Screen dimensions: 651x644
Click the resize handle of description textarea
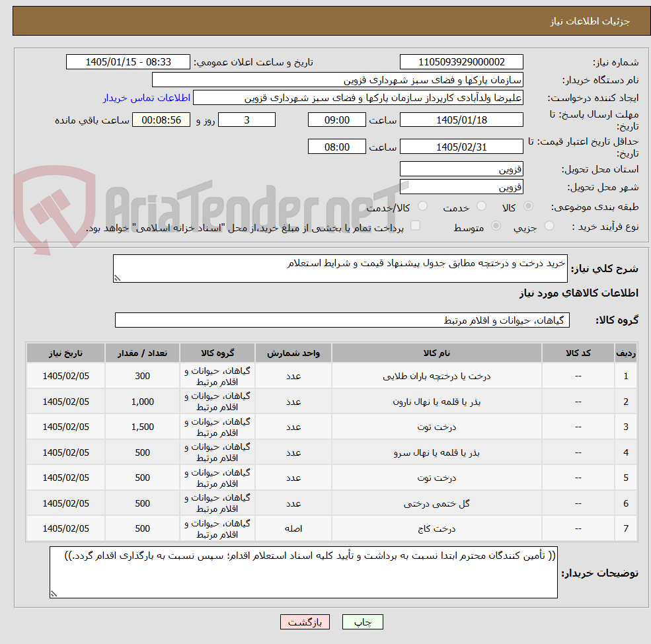click(x=117, y=279)
